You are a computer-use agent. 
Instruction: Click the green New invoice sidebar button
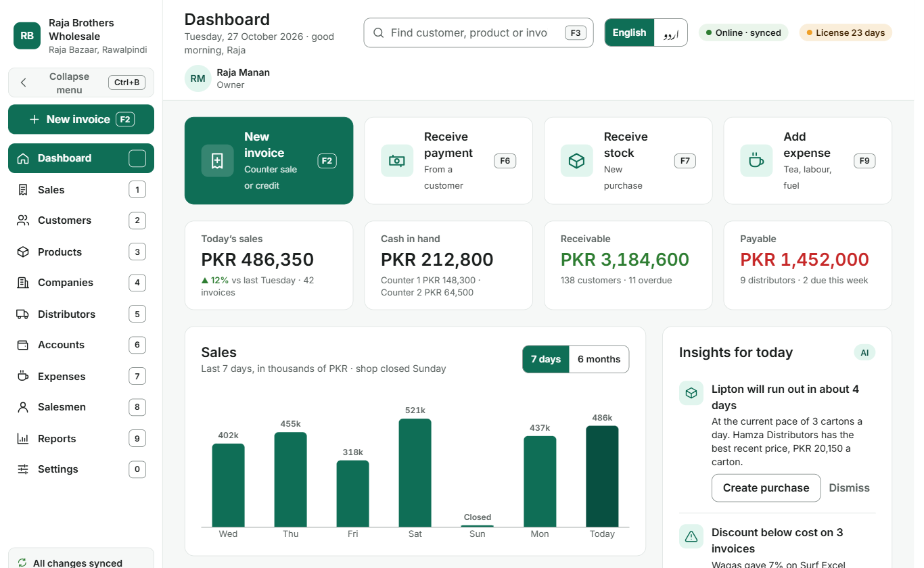coord(81,120)
